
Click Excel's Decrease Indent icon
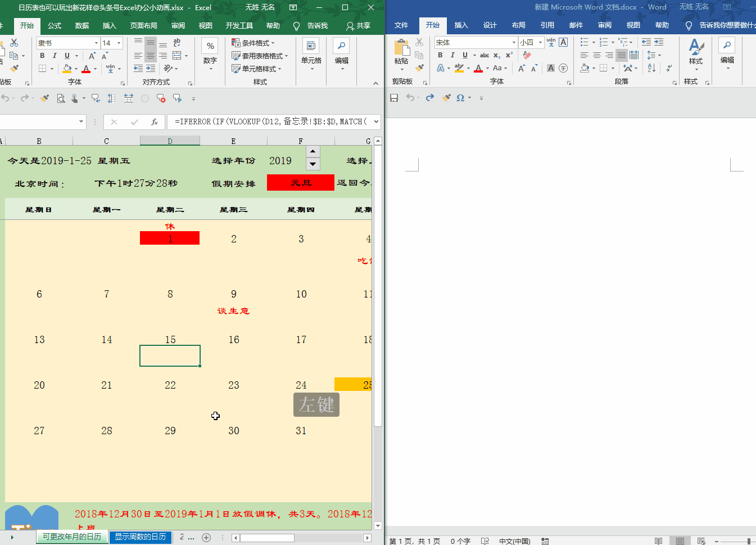[x=138, y=68]
